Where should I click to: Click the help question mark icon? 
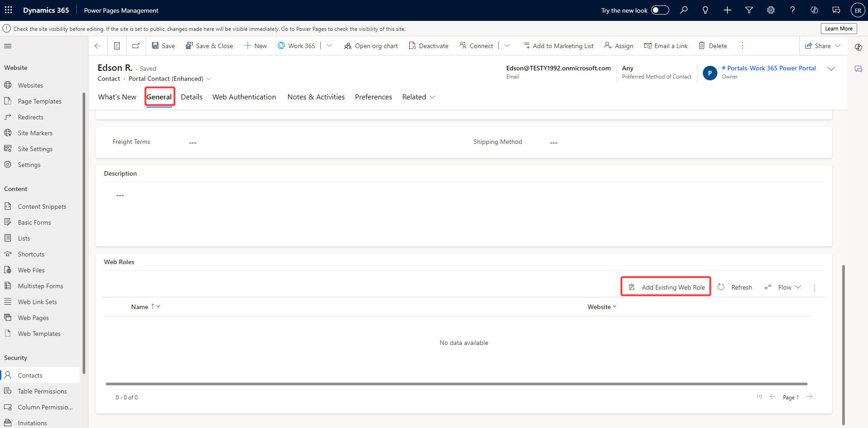[x=793, y=10]
